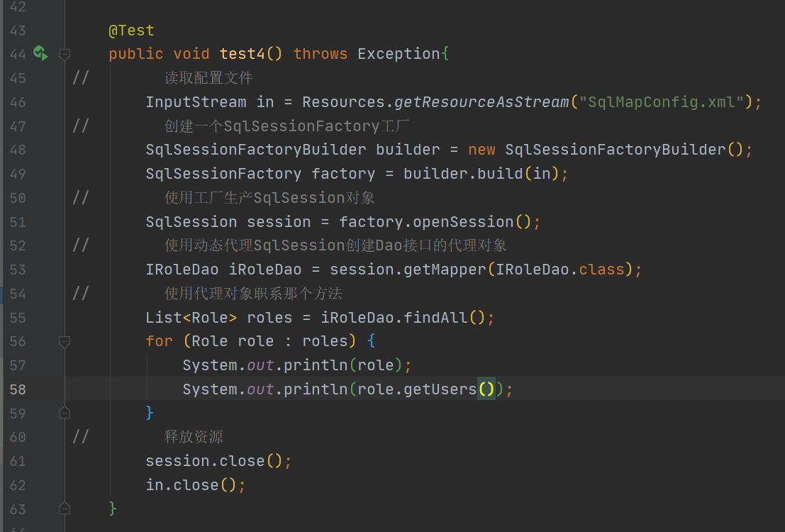
Task: Click the comment 使用工厂生产SqlSession对象
Action: pyautogui.click(x=269, y=198)
